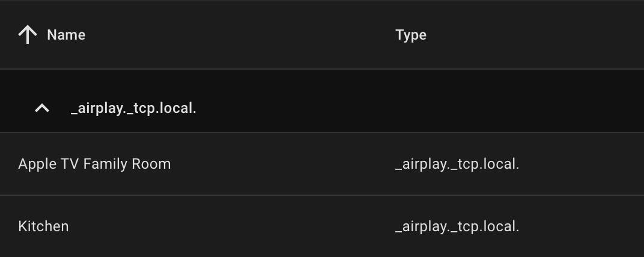Sort the table by Type column
This screenshot has width=644, height=257.
411,35
